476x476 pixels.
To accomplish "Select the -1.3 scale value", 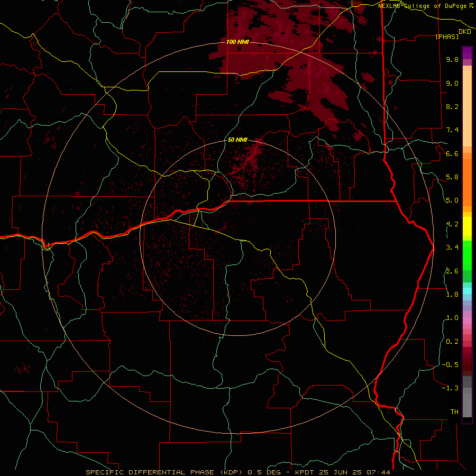I will [450, 388].
